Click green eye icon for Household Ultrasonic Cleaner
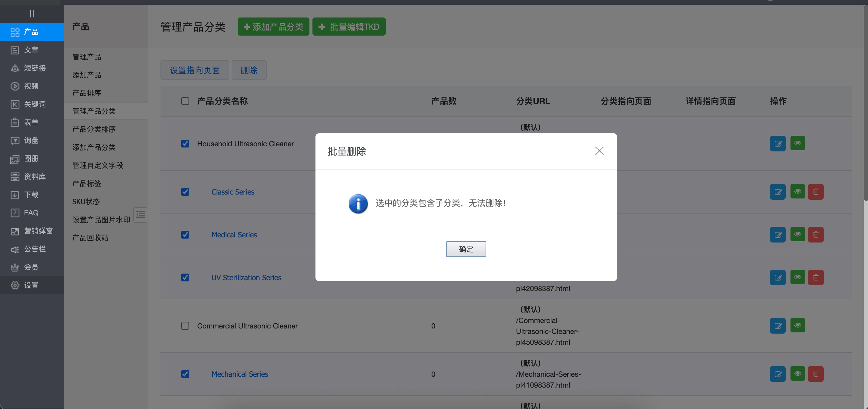Image resolution: width=868 pixels, height=409 pixels. point(797,143)
